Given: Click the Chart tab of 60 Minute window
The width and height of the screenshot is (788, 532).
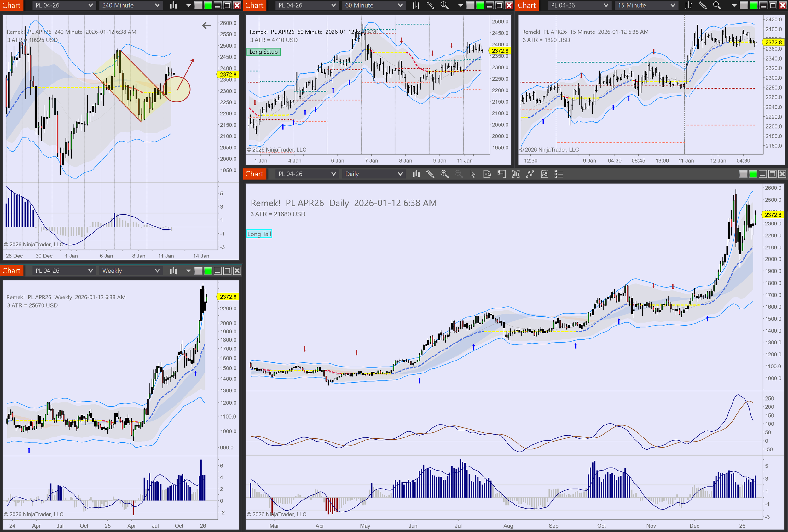Looking at the screenshot, I should (254, 5).
